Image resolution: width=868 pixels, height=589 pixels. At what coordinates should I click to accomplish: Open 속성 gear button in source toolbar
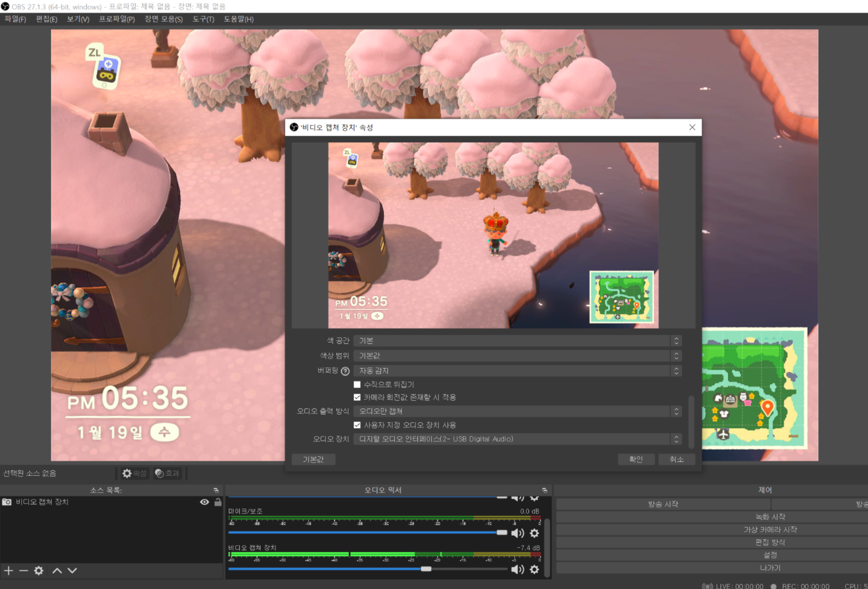[x=134, y=473]
